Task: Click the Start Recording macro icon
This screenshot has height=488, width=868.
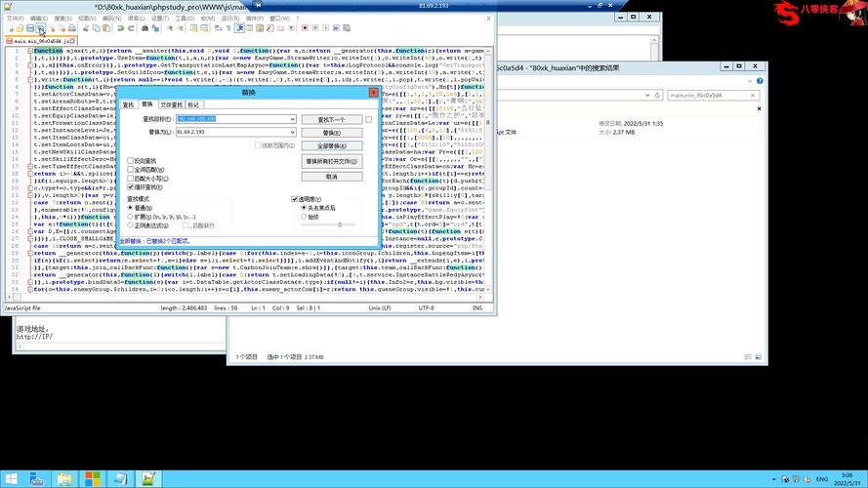Action: [305, 28]
